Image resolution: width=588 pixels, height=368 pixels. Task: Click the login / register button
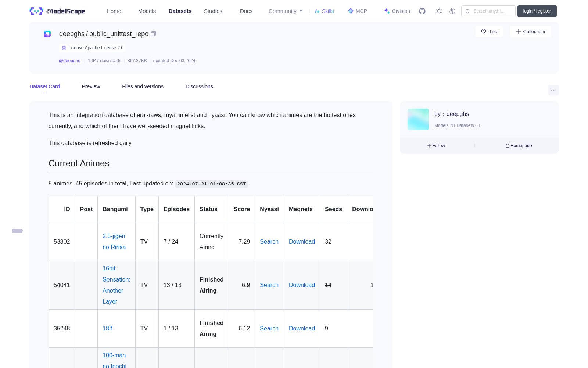[x=537, y=11]
